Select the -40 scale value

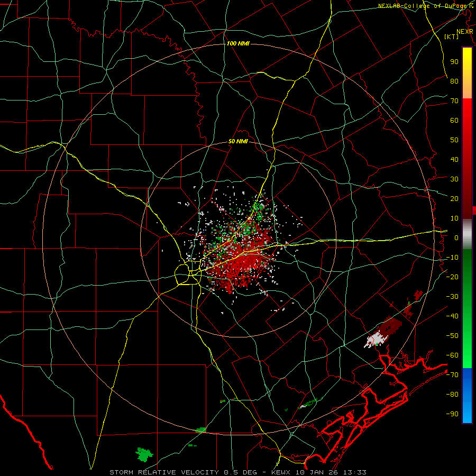[x=452, y=316]
